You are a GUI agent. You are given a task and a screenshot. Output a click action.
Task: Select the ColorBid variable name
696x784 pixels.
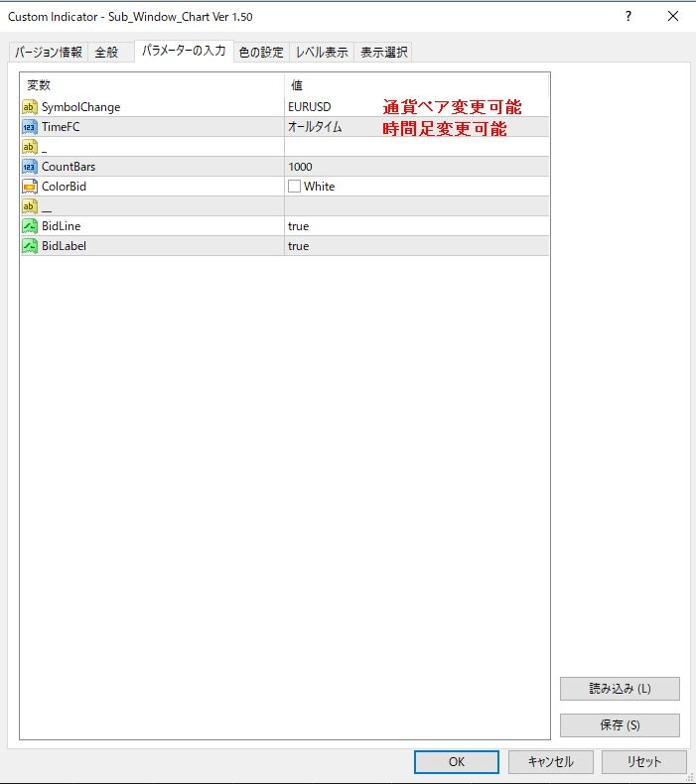(x=65, y=187)
